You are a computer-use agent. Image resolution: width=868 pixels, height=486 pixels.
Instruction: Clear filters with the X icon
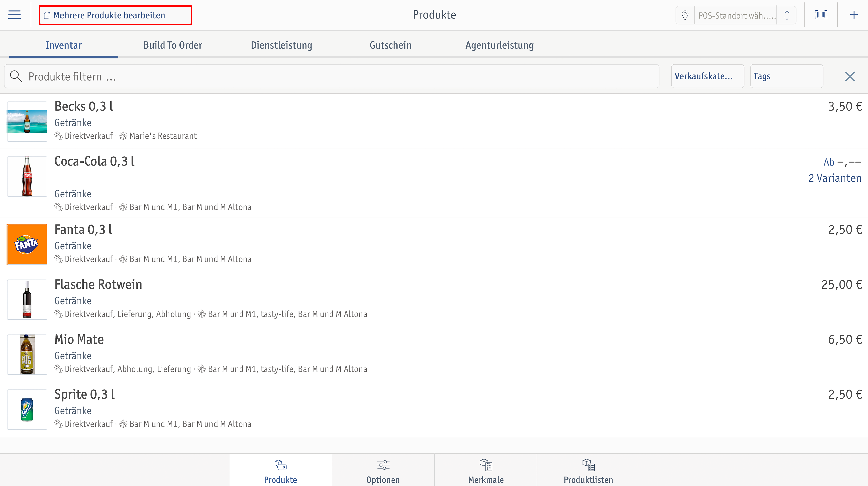(850, 76)
